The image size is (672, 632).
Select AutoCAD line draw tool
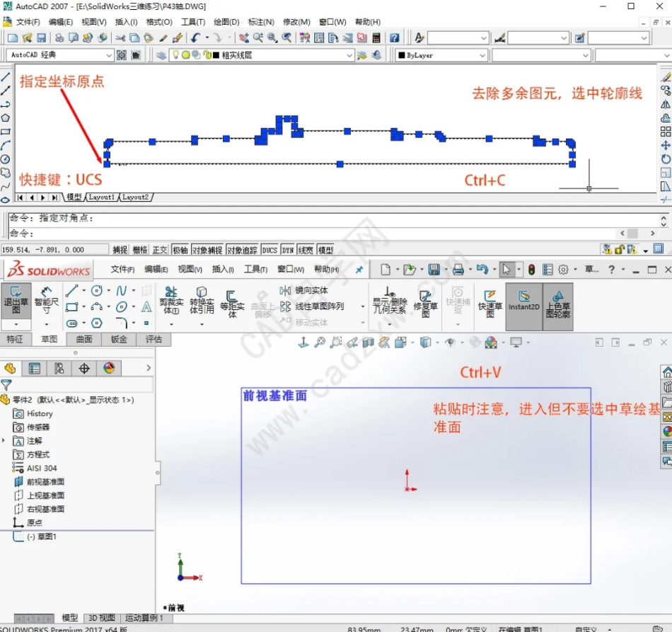[5, 77]
